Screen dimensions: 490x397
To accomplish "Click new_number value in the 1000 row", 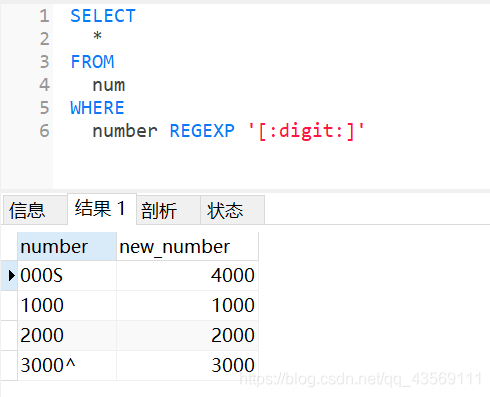I will pyautogui.click(x=187, y=305).
